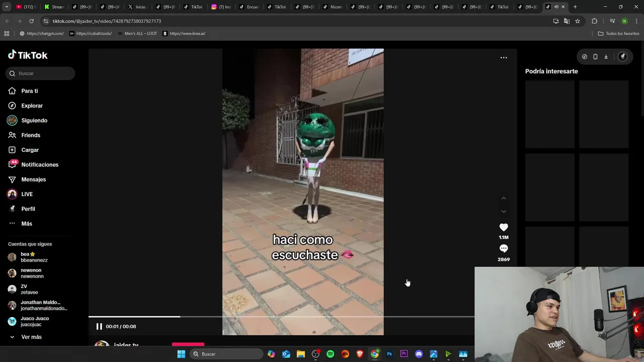
Task: Open Discord from taskbar
Action: 419,354
